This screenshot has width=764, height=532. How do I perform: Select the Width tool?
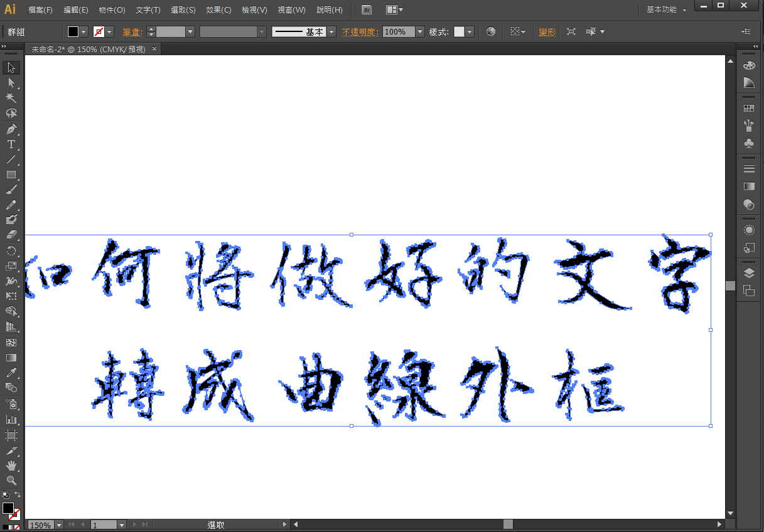(x=11, y=281)
